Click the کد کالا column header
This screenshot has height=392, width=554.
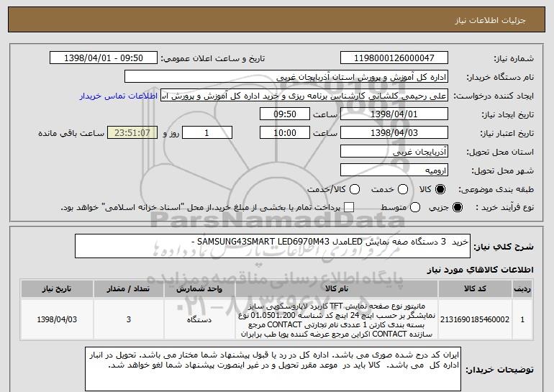pyautogui.click(x=475, y=289)
